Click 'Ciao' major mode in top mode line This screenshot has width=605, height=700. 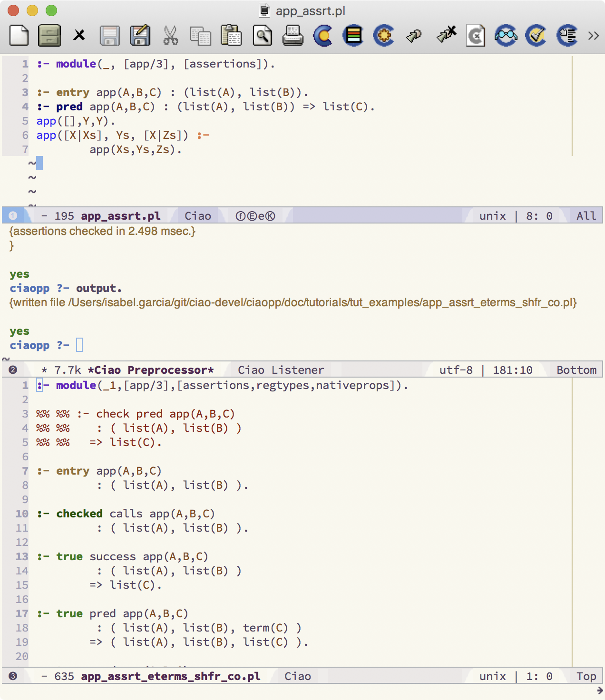pyautogui.click(x=197, y=216)
